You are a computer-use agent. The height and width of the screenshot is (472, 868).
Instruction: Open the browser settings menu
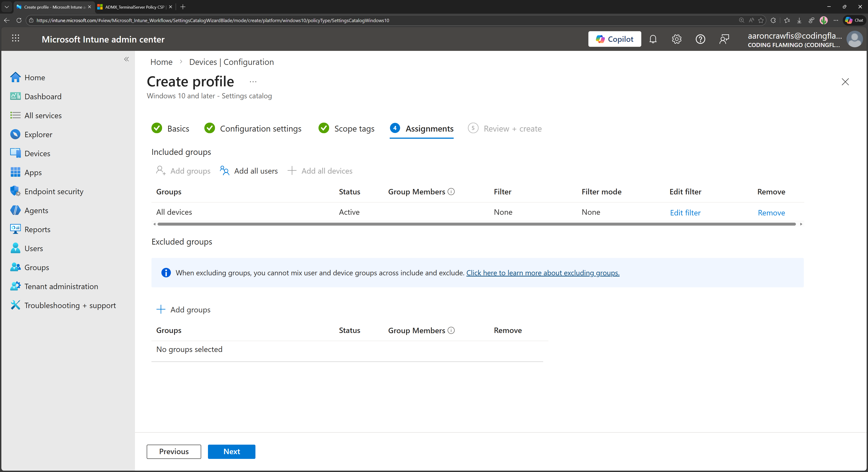[x=836, y=20]
